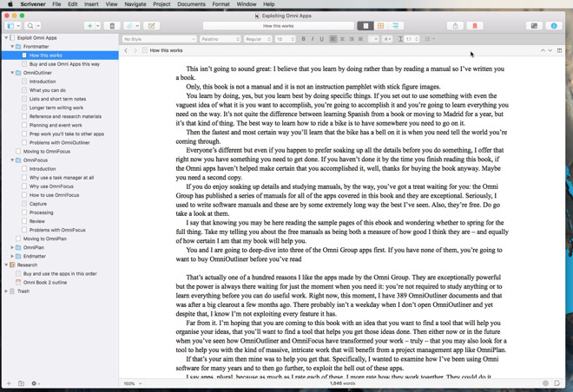573x392 pixels.
Task: Open the Project menu
Action: pyautogui.click(x=161, y=4)
